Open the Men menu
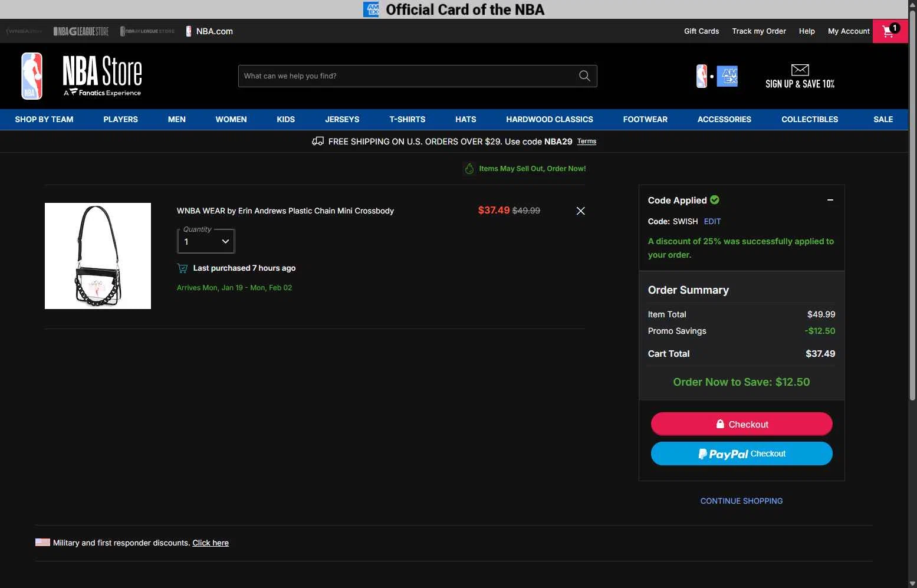 click(x=177, y=119)
